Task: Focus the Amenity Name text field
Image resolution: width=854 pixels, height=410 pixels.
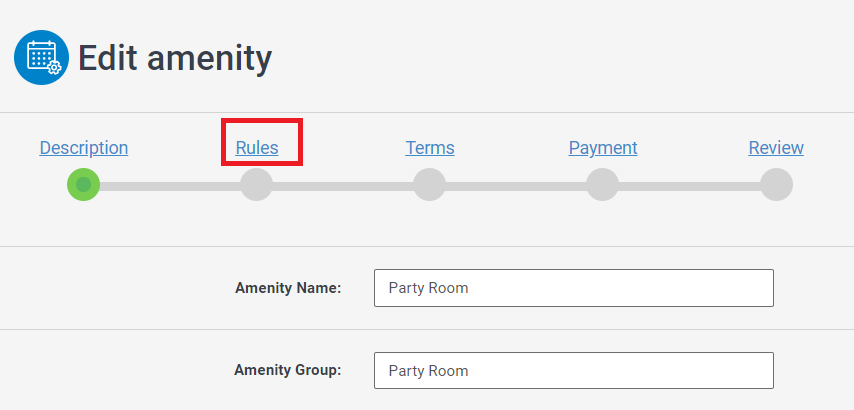Action: (x=573, y=288)
